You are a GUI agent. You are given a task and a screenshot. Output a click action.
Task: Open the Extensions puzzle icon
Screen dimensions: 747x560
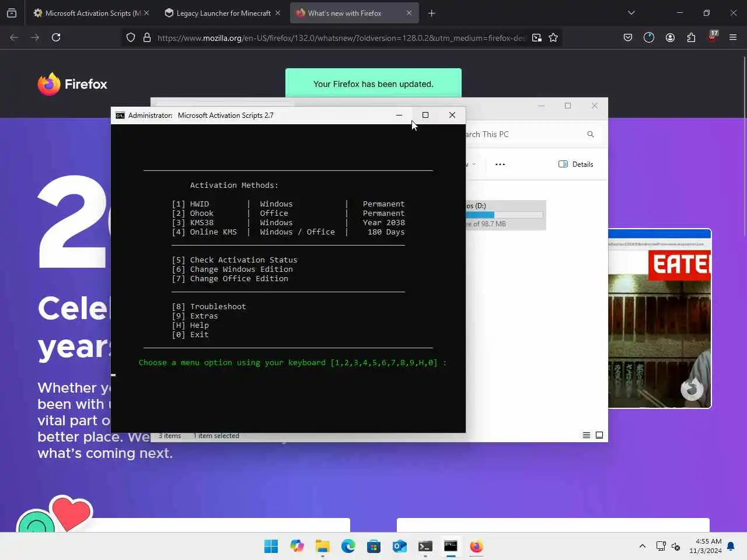[691, 37]
